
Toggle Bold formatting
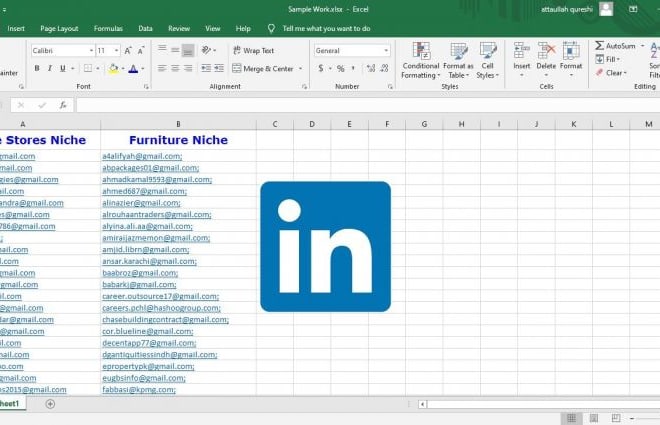point(37,68)
